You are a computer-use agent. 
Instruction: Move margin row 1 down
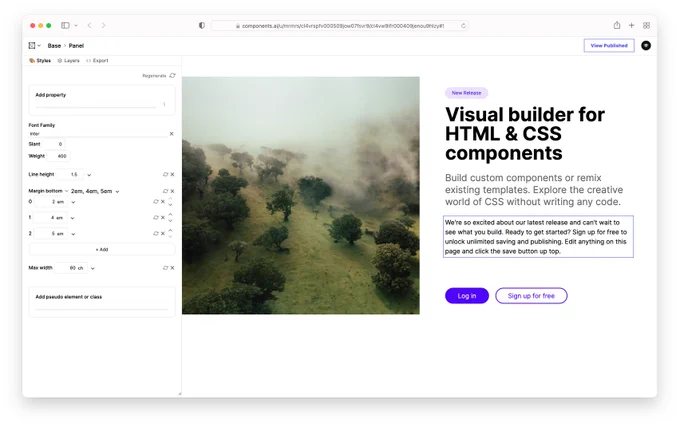(x=170, y=221)
